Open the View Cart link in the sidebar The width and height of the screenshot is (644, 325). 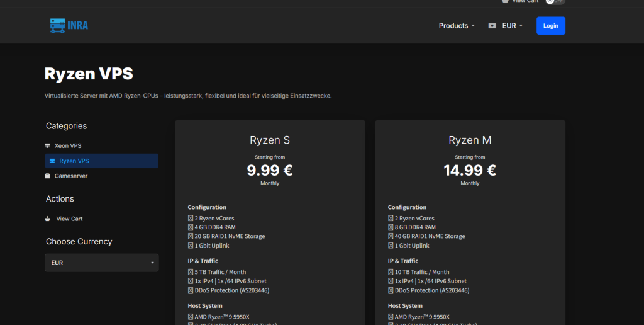pos(69,219)
